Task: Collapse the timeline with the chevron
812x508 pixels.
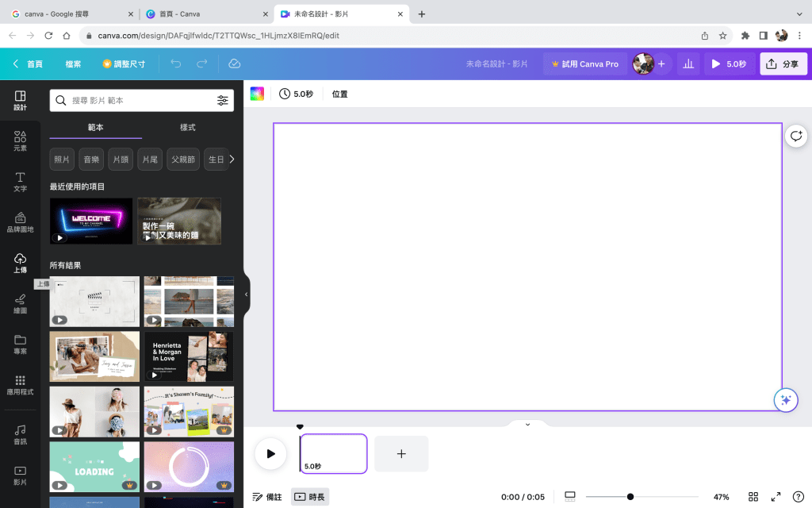Action: coord(527,425)
